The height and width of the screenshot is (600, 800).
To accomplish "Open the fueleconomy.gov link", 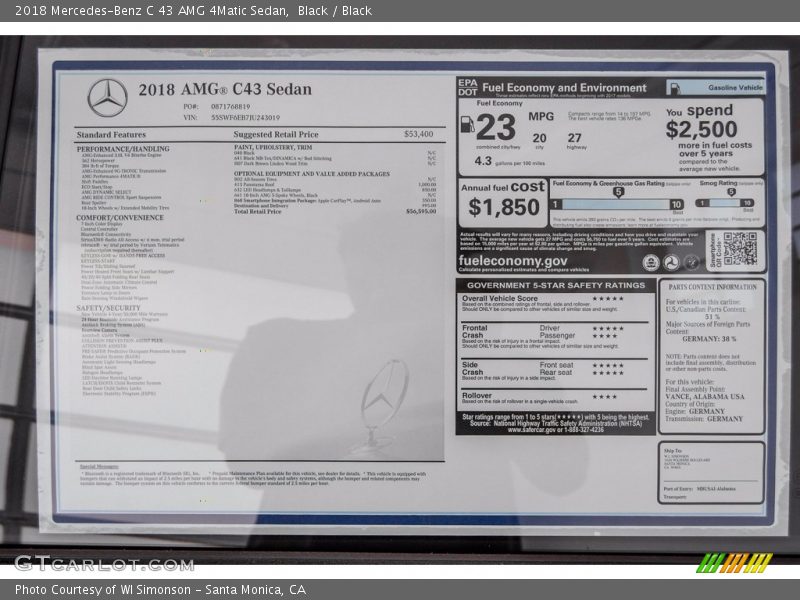I will [513, 261].
